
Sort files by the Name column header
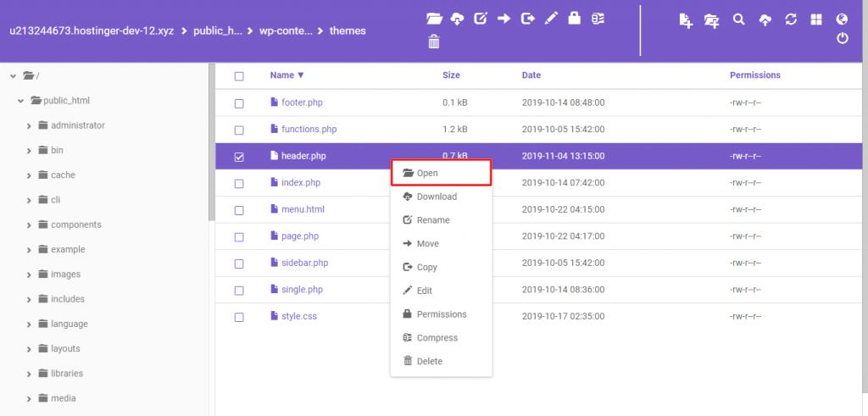[x=287, y=75]
